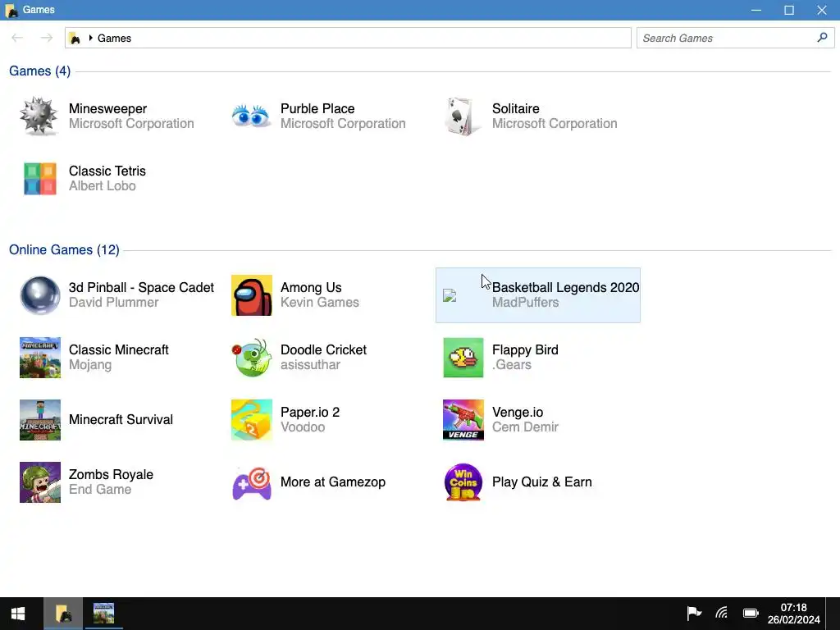Image resolution: width=840 pixels, height=630 pixels.
Task: Click the asissuthar publisher text
Action: click(311, 365)
